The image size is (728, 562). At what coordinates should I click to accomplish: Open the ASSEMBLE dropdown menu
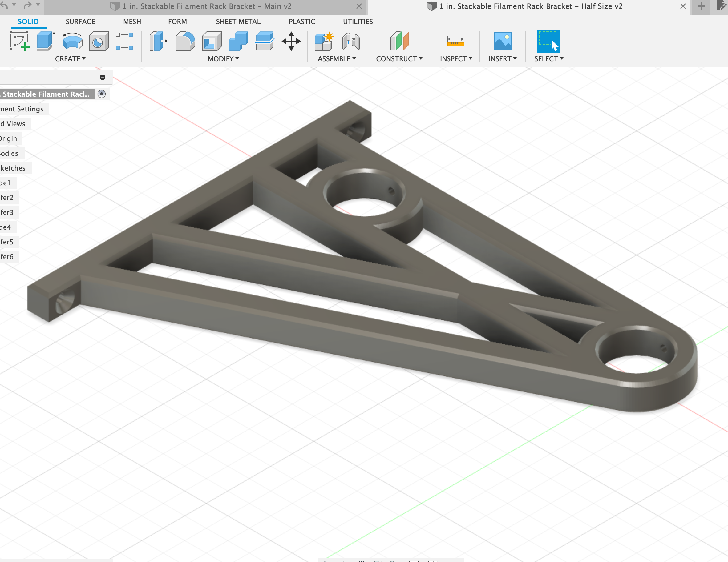coord(337,59)
